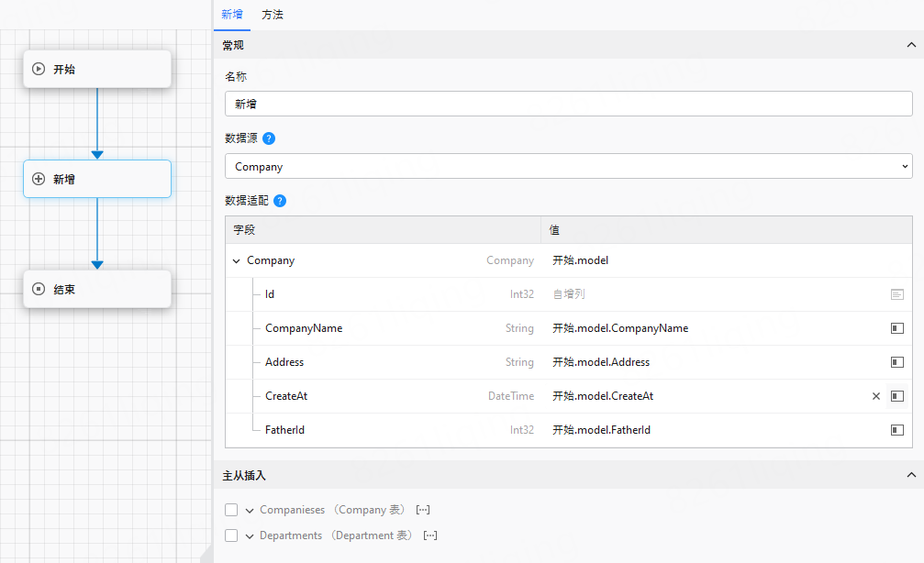The width and height of the screenshot is (924, 563).
Task: Open expression editor icon for CreateAt row
Action: click(896, 396)
